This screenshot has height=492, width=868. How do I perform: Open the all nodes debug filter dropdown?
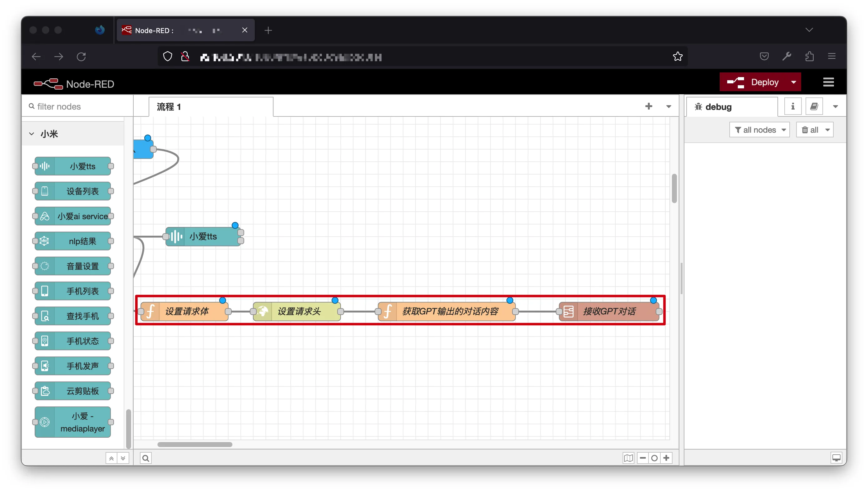click(760, 130)
